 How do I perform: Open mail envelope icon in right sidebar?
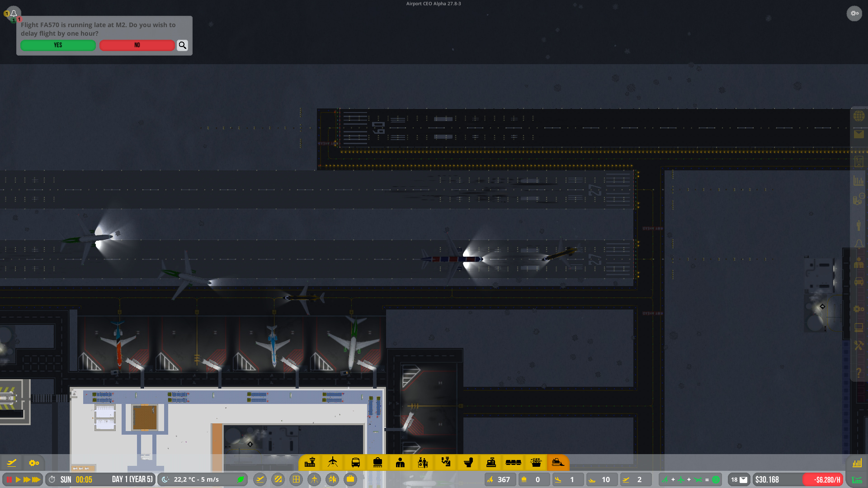tap(859, 134)
